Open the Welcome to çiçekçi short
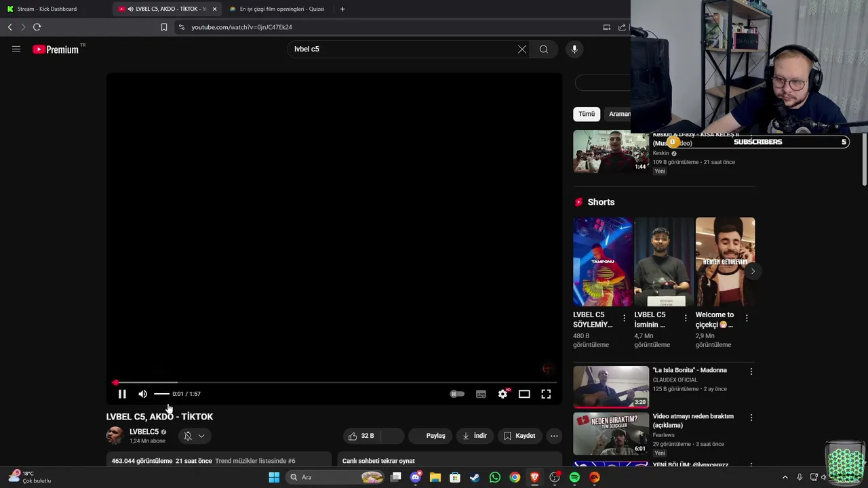Image resolution: width=868 pixels, height=488 pixels. pyautogui.click(x=725, y=262)
